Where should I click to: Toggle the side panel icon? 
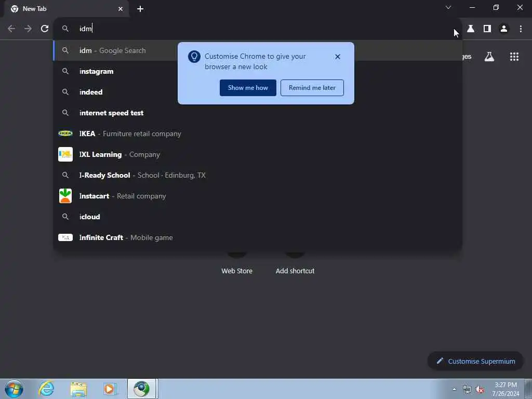tap(487, 29)
